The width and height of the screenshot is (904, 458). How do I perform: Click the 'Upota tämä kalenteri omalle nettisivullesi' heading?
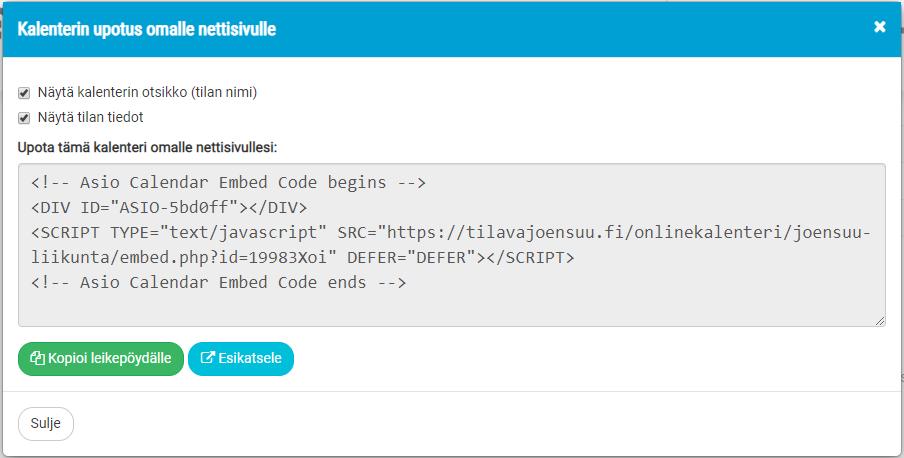148,148
